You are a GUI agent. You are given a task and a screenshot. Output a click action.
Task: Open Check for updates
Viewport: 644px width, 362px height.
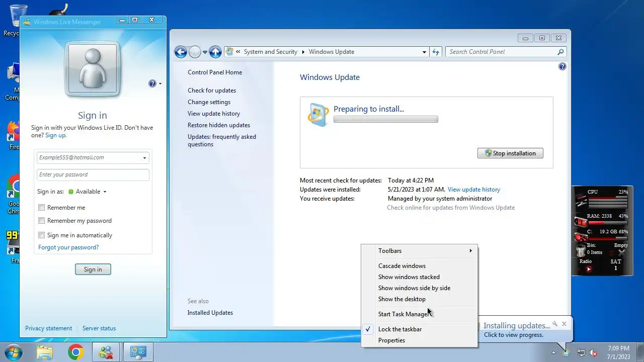212,90
